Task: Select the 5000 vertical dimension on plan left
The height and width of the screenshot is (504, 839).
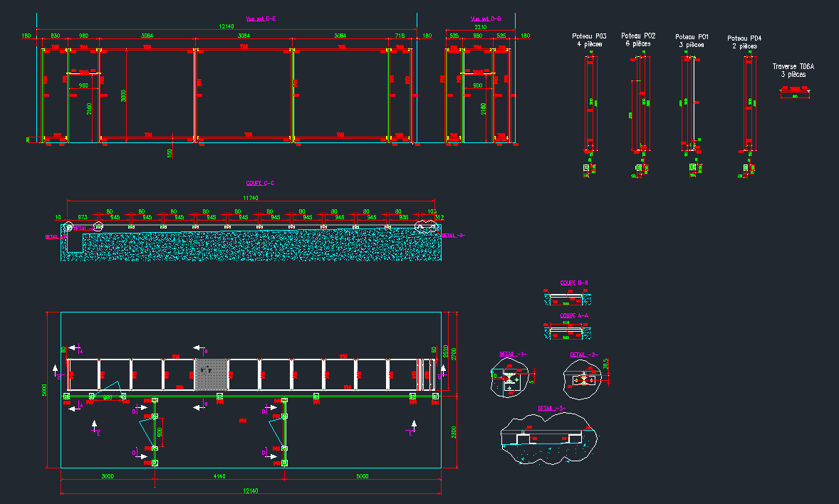Action: point(44,389)
